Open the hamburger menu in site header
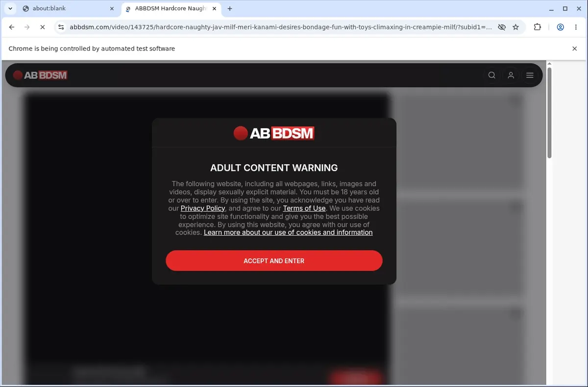Image resolution: width=588 pixels, height=387 pixels. 530,75
